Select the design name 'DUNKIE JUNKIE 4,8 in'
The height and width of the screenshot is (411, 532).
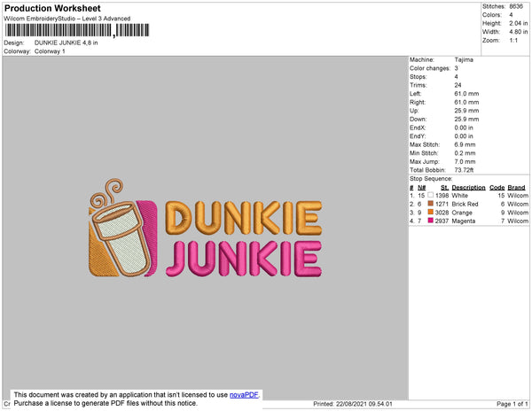click(x=66, y=43)
